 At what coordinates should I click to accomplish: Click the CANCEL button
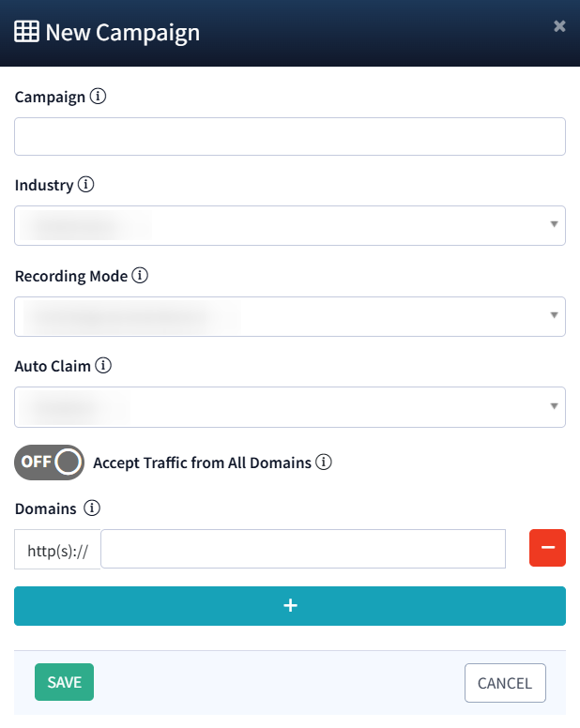(505, 683)
